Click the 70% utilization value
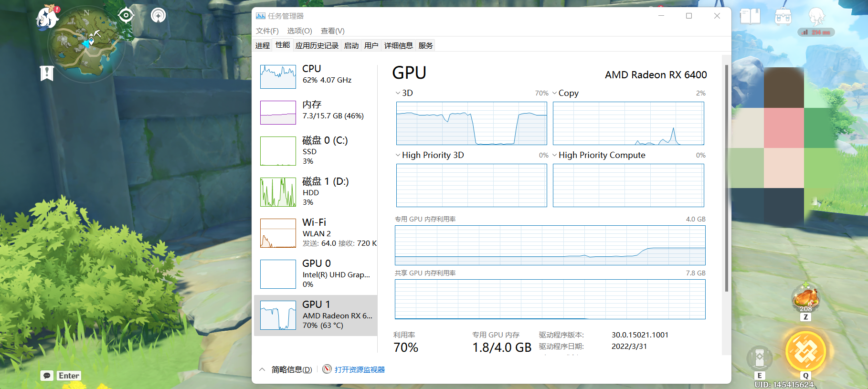Image resolution: width=868 pixels, height=389 pixels. (x=406, y=347)
